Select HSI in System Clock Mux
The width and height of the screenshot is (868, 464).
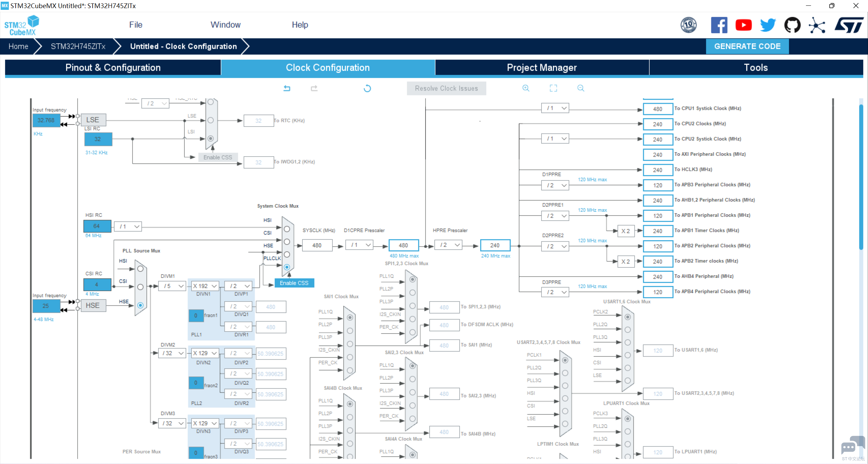click(287, 229)
